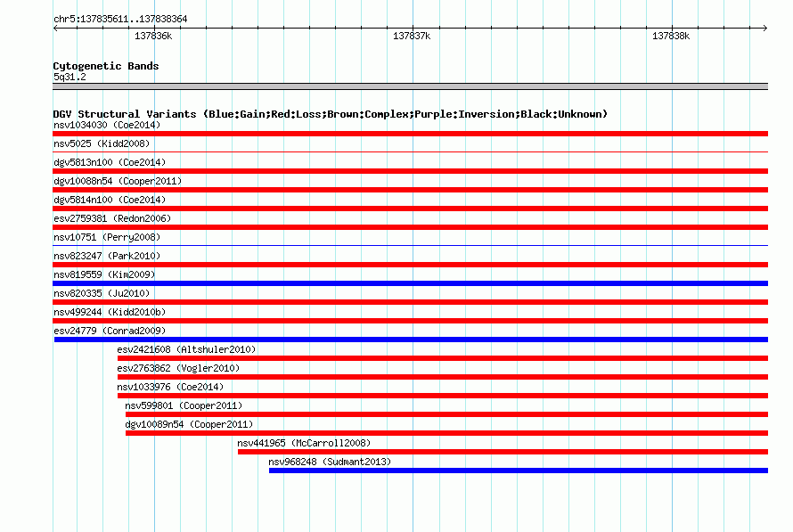Select nsv820335 (Ju2010) variant label
The height and width of the screenshot is (532, 793).
[102, 293]
